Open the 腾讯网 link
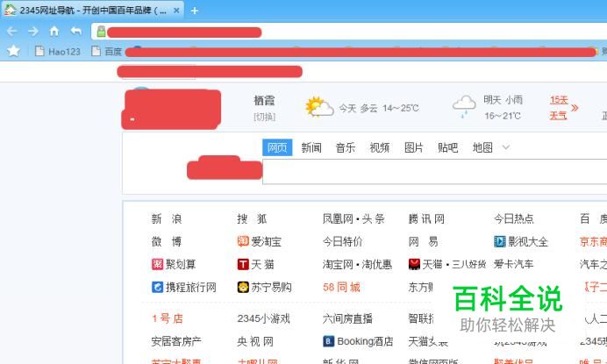The width and height of the screenshot is (607, 364). coord(426,218)
